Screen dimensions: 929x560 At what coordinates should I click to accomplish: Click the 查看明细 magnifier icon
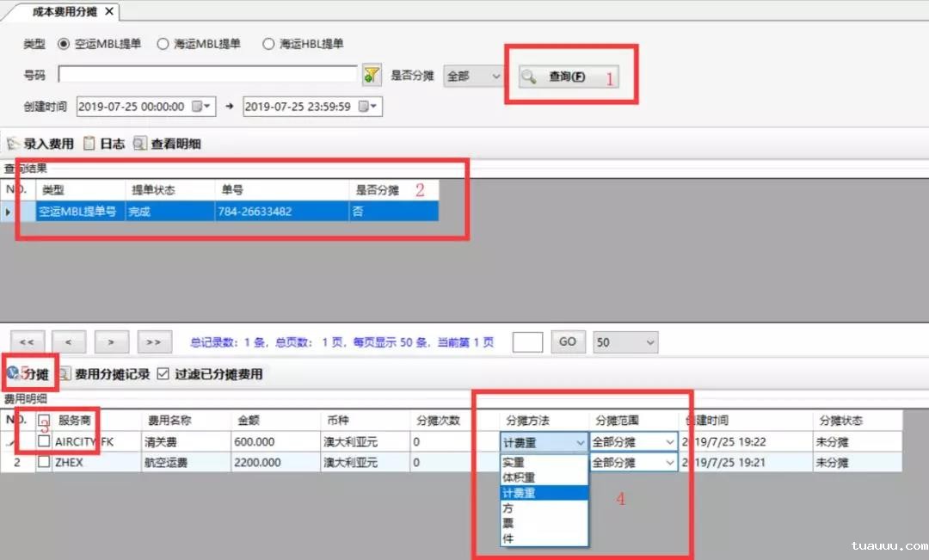click(140, 144)
